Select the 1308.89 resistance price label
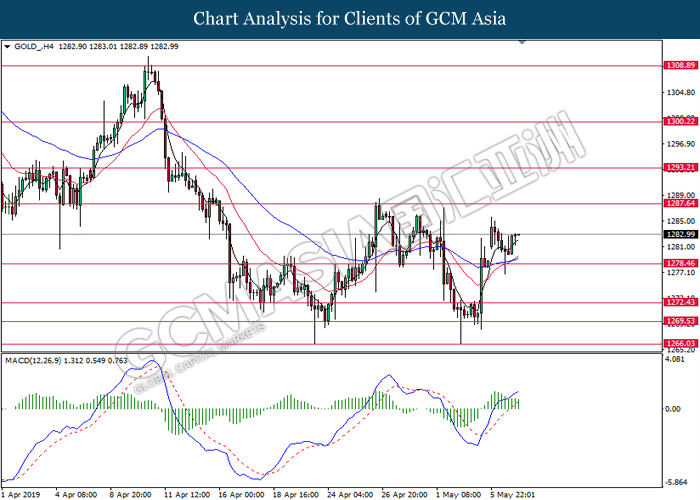700x500 pixels. click(680, 65)
